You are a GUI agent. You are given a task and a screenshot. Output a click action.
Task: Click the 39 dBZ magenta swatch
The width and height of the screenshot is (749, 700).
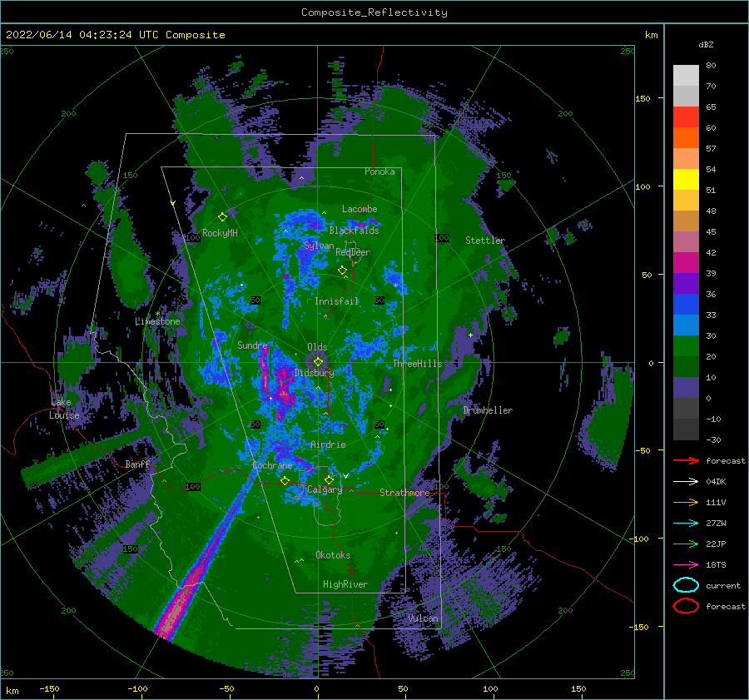coord(686,262)
